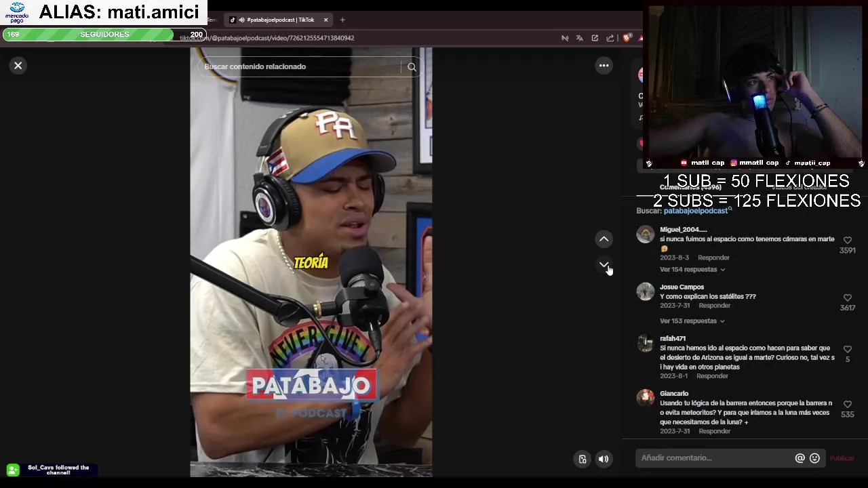
Task: Mute the video with speaker icon
Action: [x=604, y=459]
